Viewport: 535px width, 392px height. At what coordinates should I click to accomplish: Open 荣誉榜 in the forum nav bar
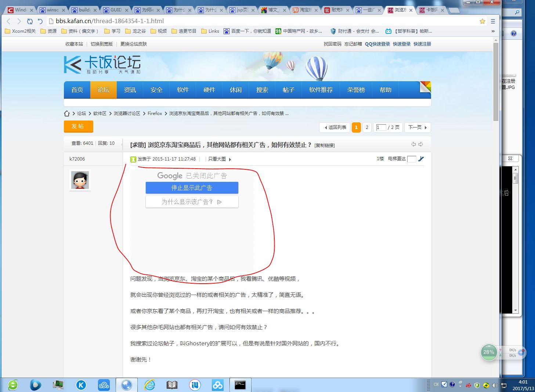(x=356, y=90)
